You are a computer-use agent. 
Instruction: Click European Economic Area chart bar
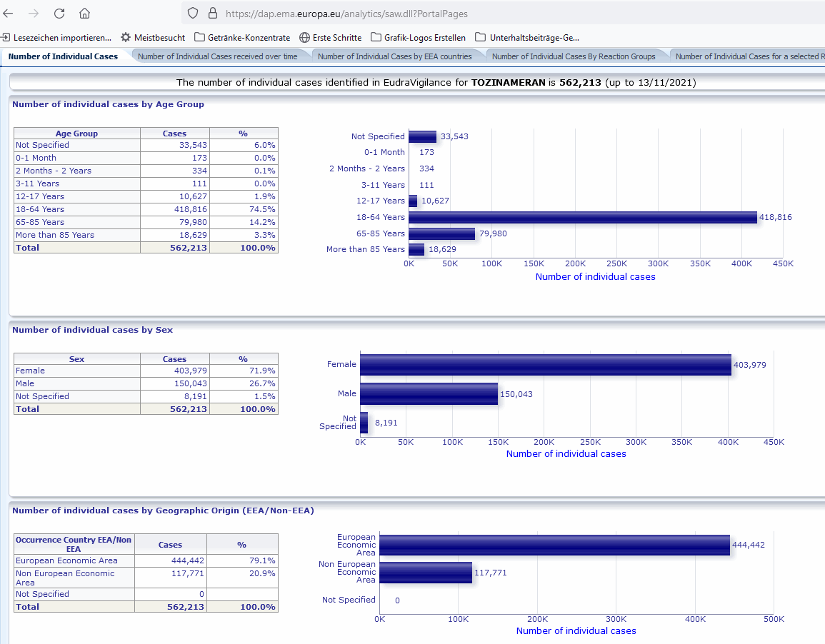point(554,545)
